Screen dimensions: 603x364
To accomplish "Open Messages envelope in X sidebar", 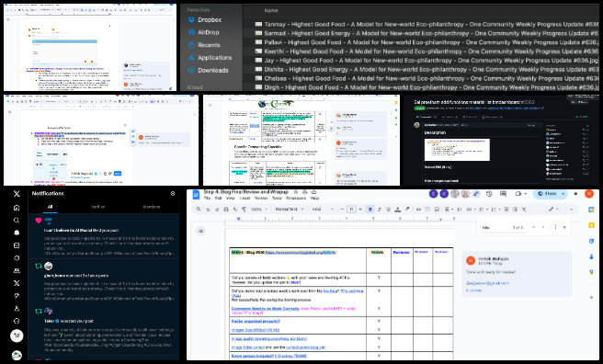I will click(x=17, y=245).
